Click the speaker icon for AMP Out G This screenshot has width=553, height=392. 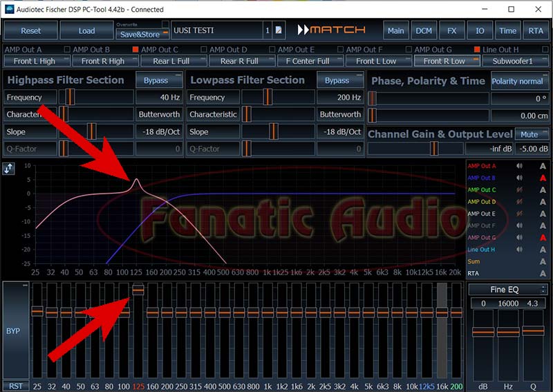(x=520, y=237)
